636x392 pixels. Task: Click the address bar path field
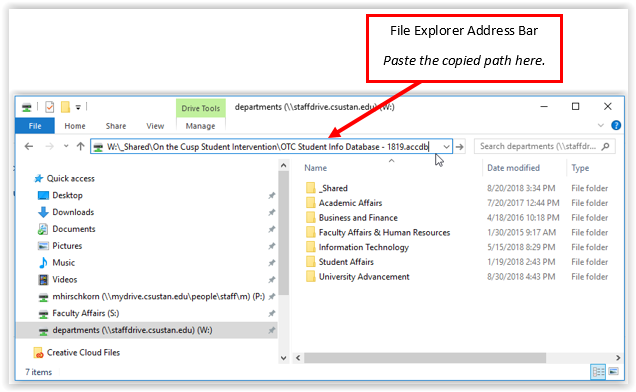[271, 146]
